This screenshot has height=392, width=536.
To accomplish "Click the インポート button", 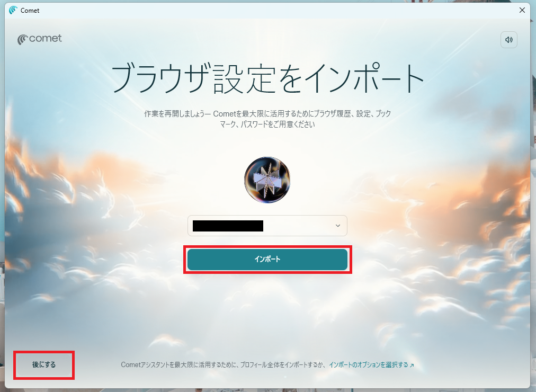I will click(267, 260).
